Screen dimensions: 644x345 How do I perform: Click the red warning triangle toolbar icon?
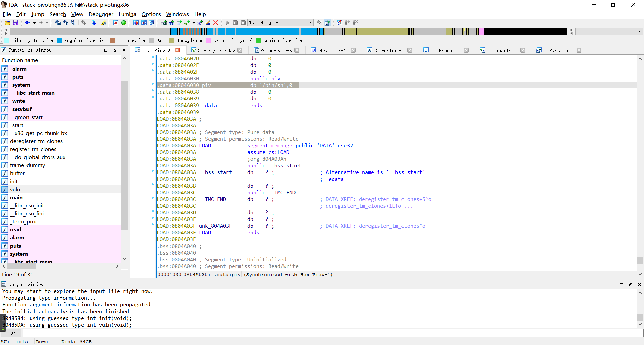(116, 23)
